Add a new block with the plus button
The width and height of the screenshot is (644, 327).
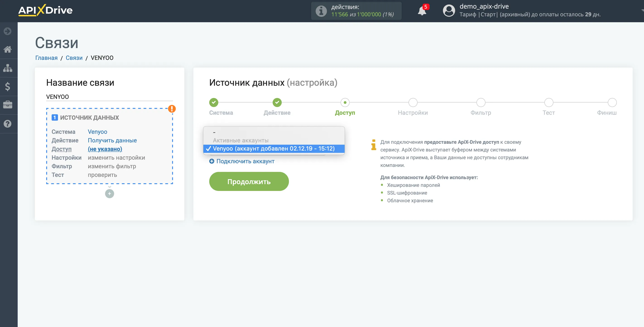coord(110,193)
